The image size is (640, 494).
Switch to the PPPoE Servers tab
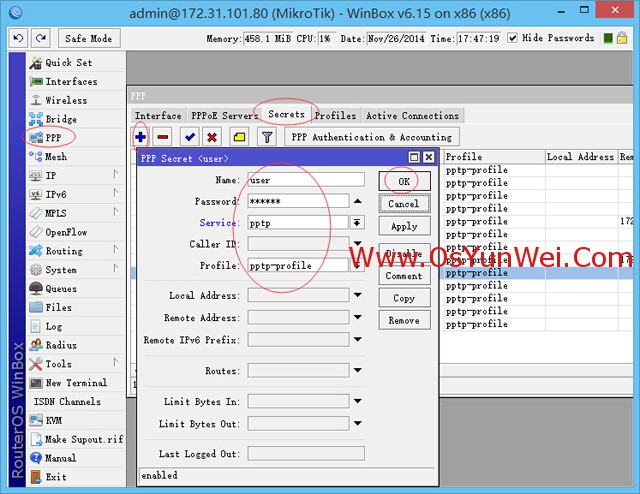click(x=224, y=116)
